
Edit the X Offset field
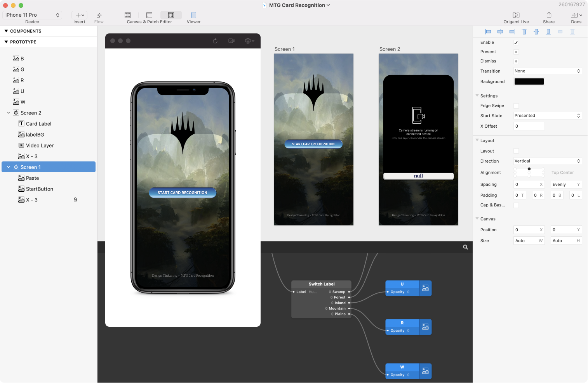529,126
